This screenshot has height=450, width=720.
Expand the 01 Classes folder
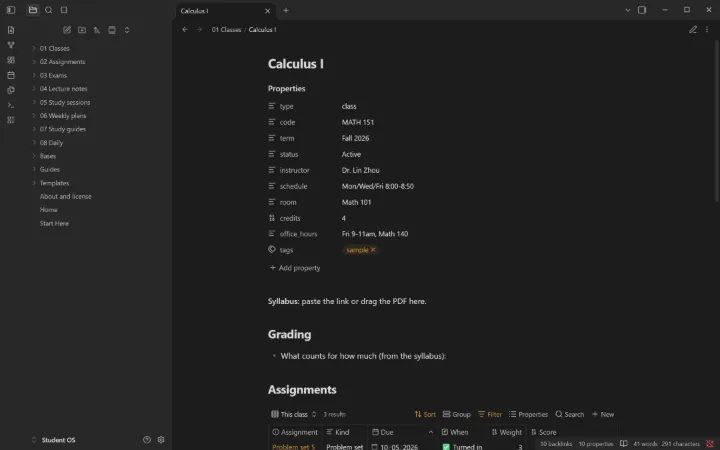(34, 48)
